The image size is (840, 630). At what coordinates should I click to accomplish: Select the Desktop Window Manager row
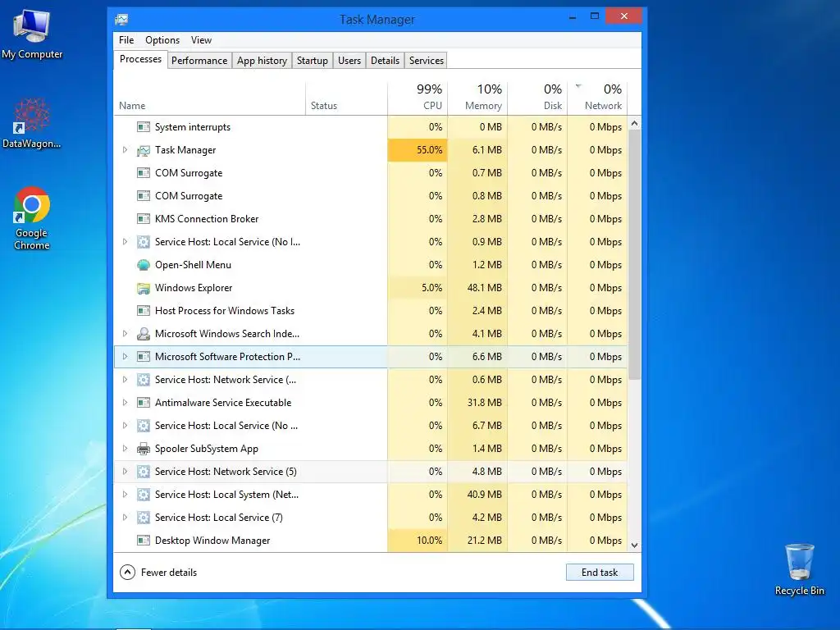click(371, 540)
